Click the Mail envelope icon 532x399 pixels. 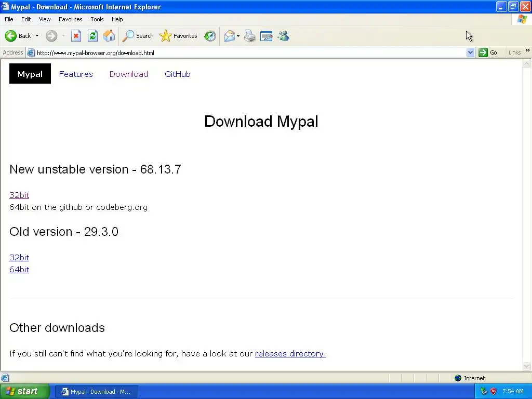pyautogui.click(x=229, y=36)
